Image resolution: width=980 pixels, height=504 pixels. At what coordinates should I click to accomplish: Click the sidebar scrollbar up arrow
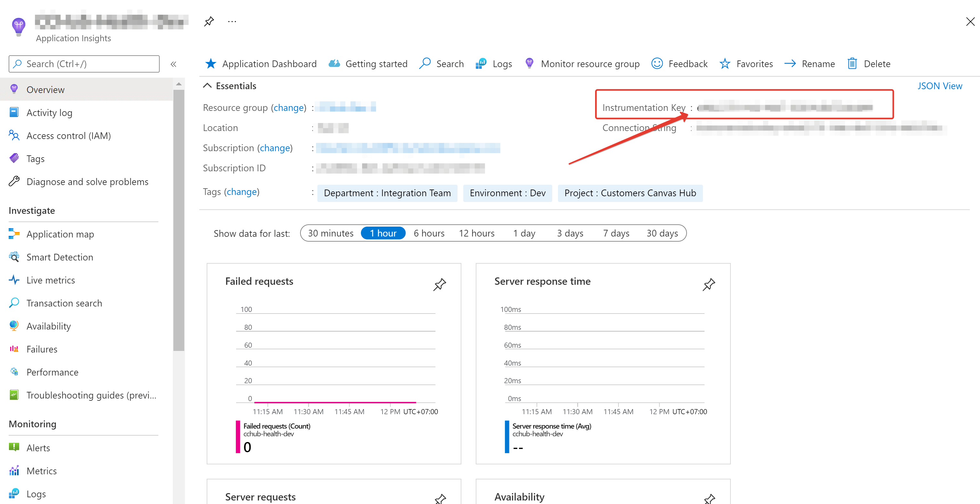[179, 84]
